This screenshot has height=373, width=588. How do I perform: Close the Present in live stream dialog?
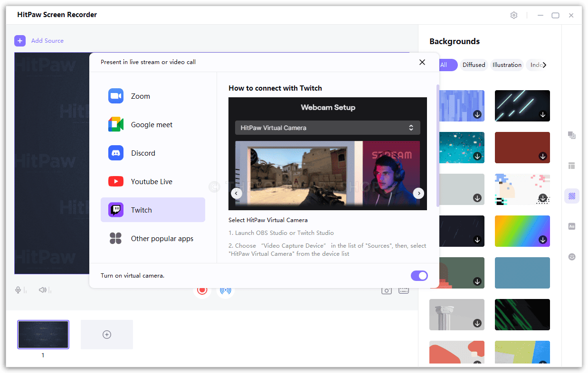point(422,62)
